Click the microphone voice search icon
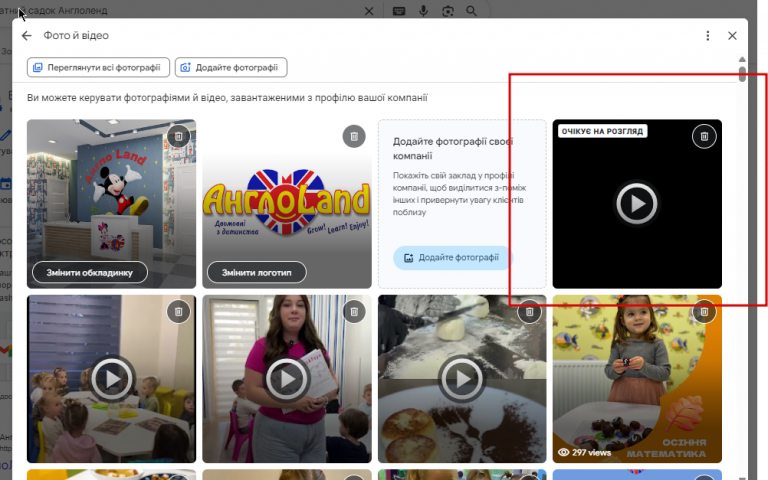Viewport: 768px width, 480px height. (423, 11)
